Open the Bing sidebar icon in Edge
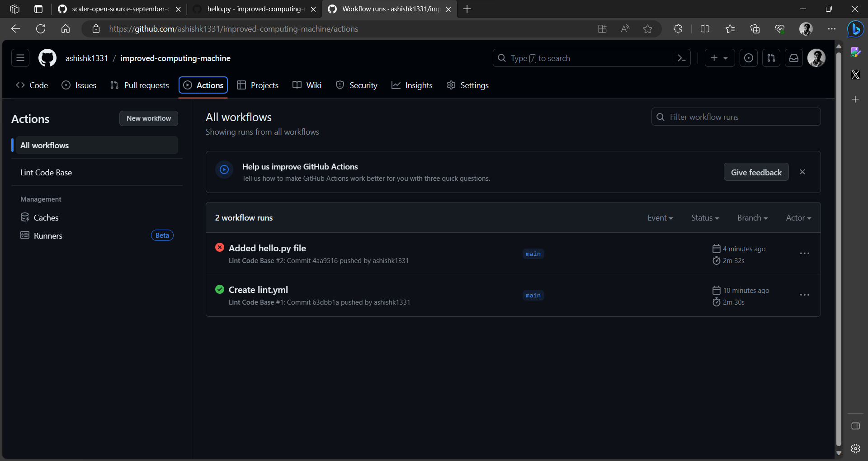Screen dimensions: 868x461 coord(855,29)
